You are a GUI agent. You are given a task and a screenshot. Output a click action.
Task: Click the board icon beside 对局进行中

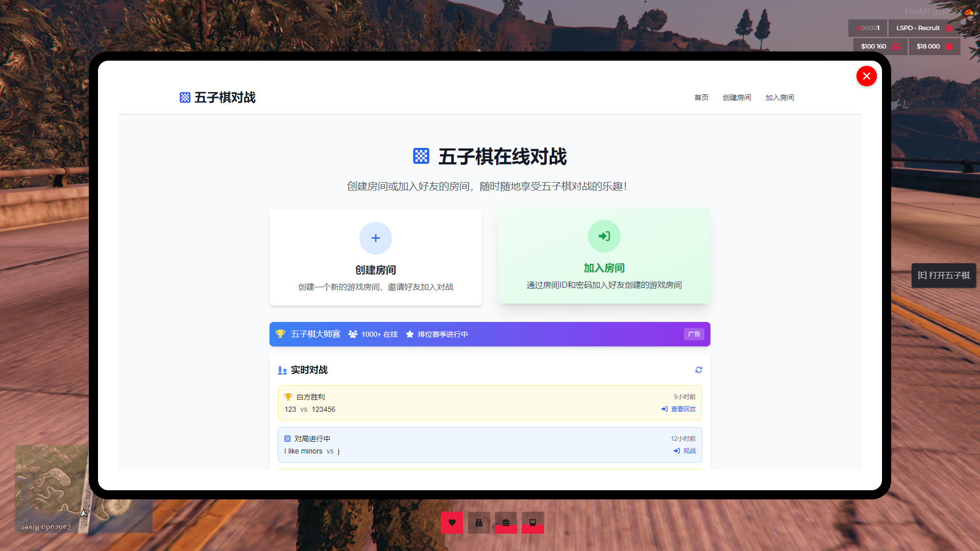pos(287,439)
